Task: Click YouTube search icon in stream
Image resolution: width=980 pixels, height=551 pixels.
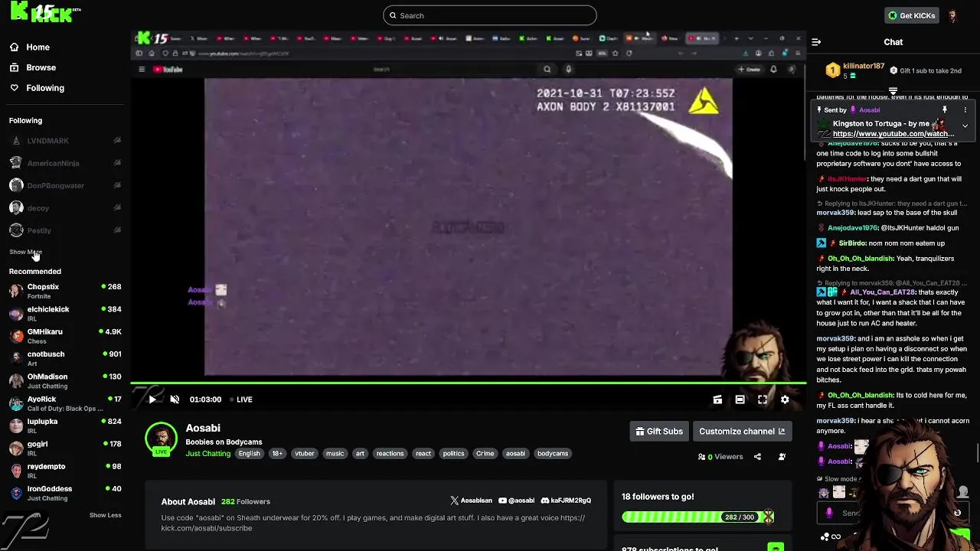Action: (x=547, y=70)
